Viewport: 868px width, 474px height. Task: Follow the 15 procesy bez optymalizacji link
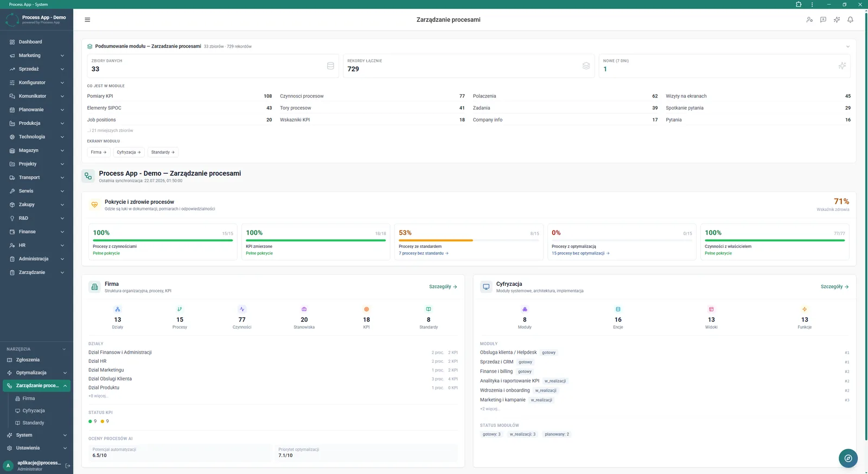click(x=580, y=253)
